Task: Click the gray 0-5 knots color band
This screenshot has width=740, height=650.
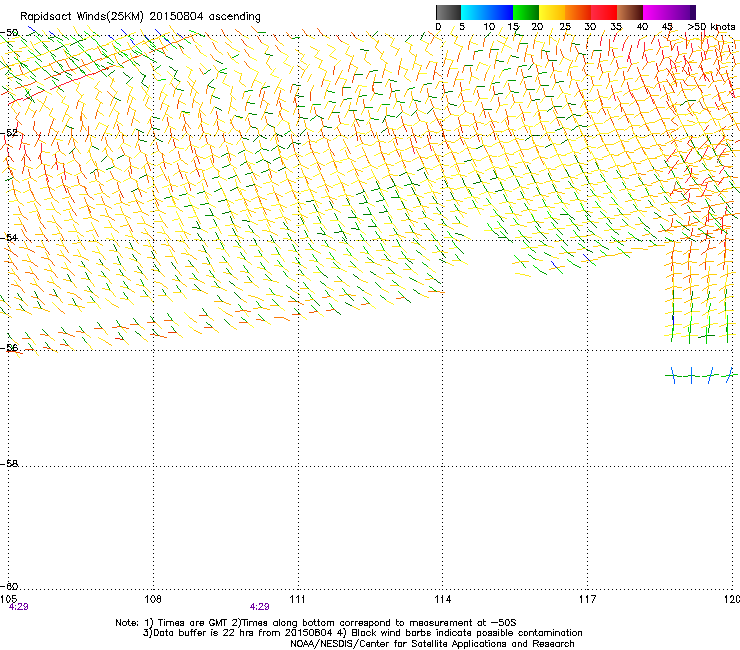Action: (x=448, y=12)
